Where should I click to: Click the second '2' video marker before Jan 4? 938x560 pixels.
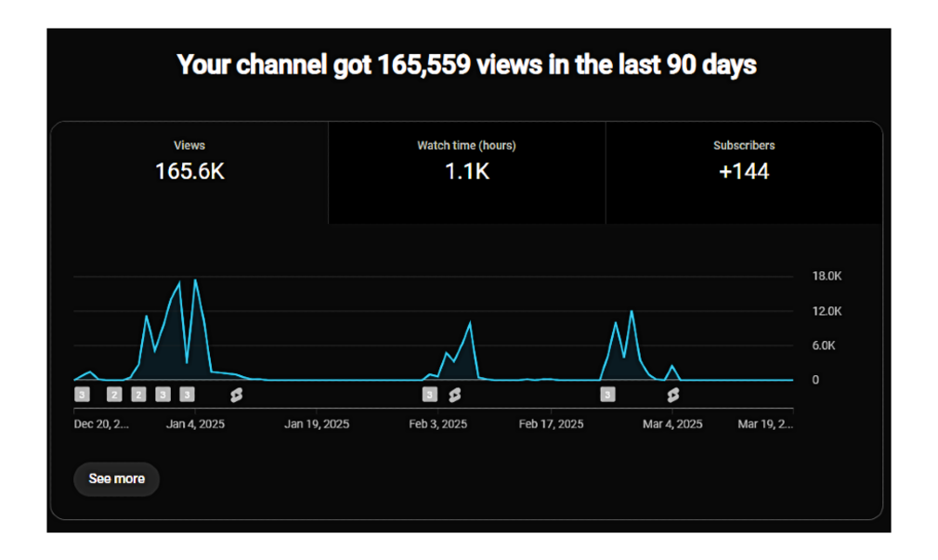coord(138,395)
